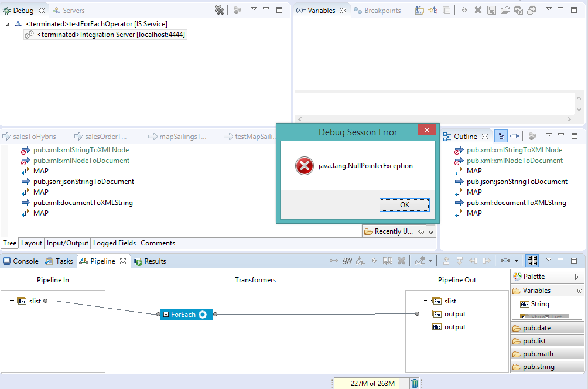The image size is (588, 389).
Task: Click Remove All Terminated Launches icon in Debug view
Action: pyautogui.click(x=219, y=10)
